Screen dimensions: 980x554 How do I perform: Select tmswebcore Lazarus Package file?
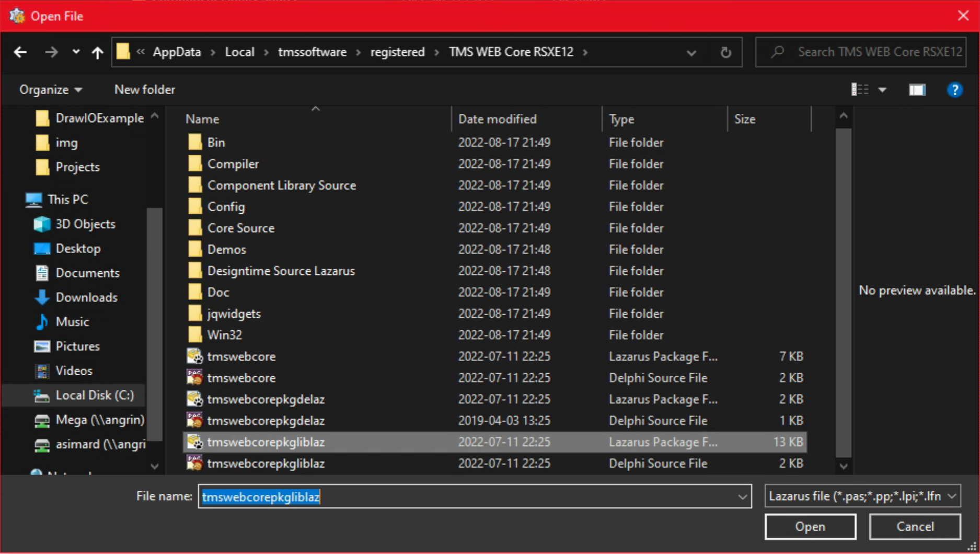494,356
